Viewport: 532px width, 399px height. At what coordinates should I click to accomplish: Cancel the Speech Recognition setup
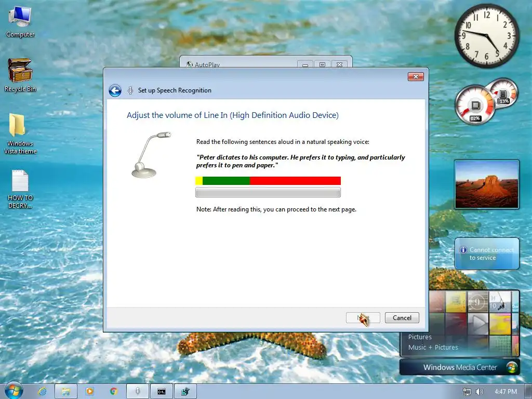[402, 318]
